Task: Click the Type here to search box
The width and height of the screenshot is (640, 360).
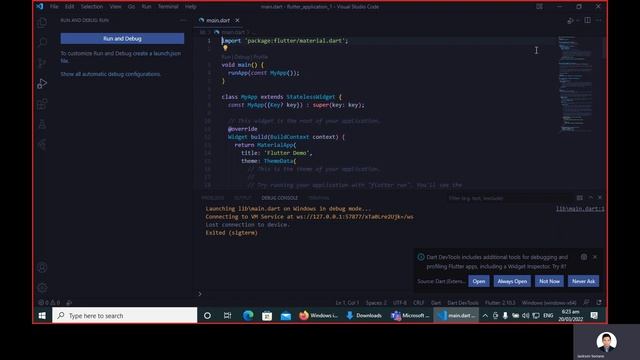Action: coord(125,316)
